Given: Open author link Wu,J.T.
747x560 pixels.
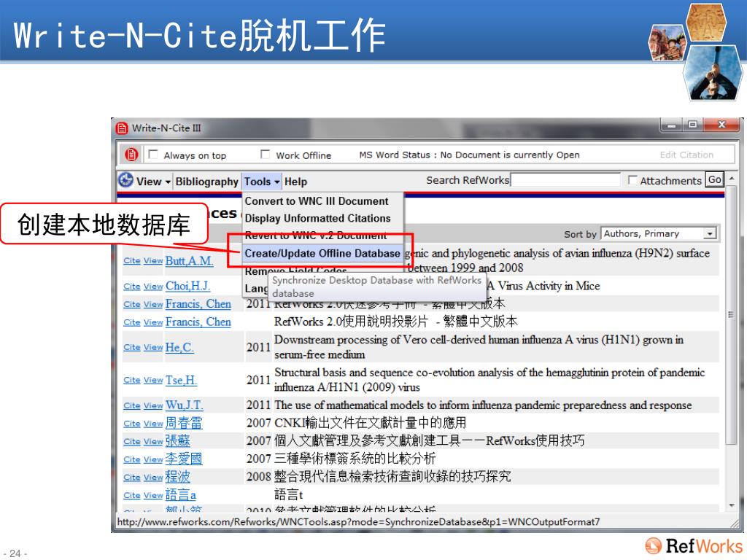Looking at the screenshot, I should click(x=185, y=405).
